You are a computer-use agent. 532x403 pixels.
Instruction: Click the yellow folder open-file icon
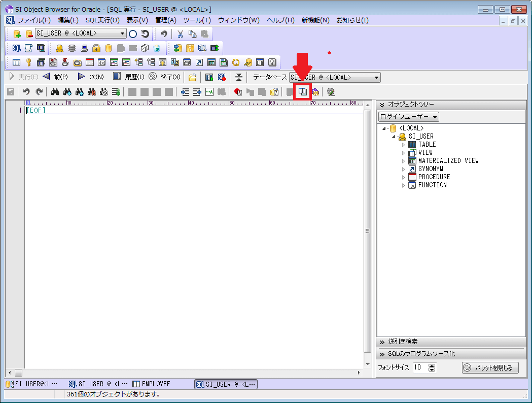click(x=192, y=77)
